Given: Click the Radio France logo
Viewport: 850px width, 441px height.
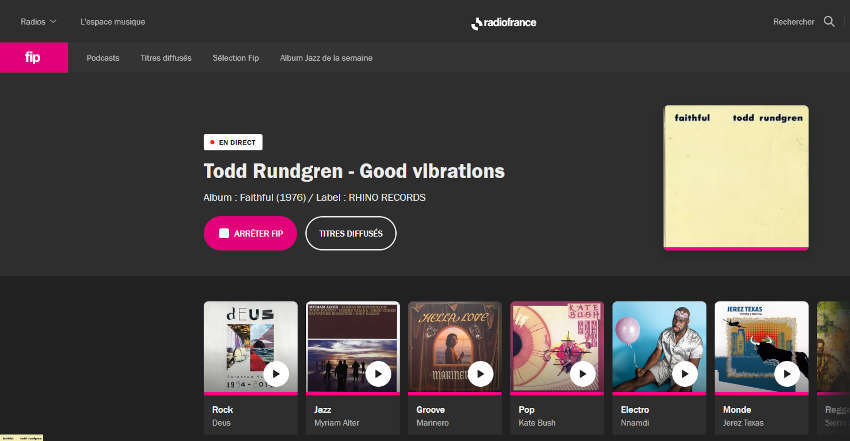Looking at the screenshot, I should (504, 23).
